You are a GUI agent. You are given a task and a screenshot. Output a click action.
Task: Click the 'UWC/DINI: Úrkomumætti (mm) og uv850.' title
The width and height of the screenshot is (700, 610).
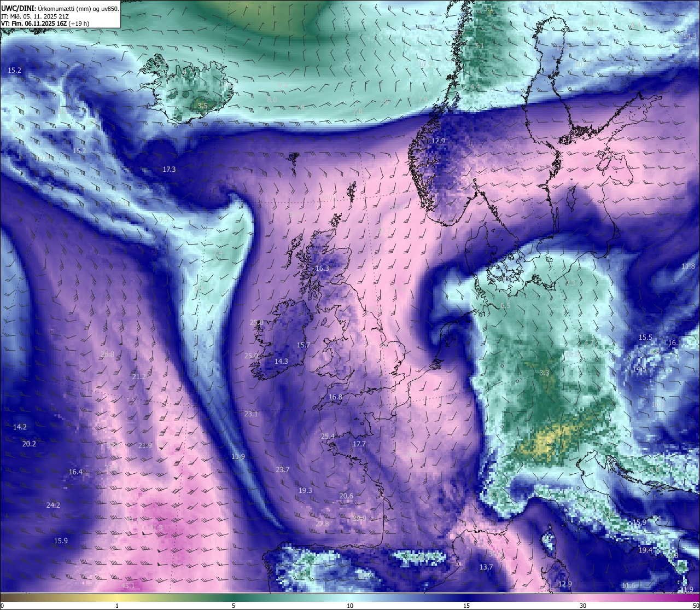tap(60, 8)
